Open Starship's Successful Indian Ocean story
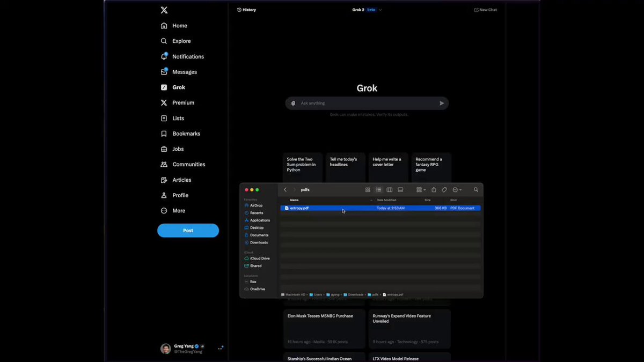This screenshot has height=362, width=644. point(324,358)
